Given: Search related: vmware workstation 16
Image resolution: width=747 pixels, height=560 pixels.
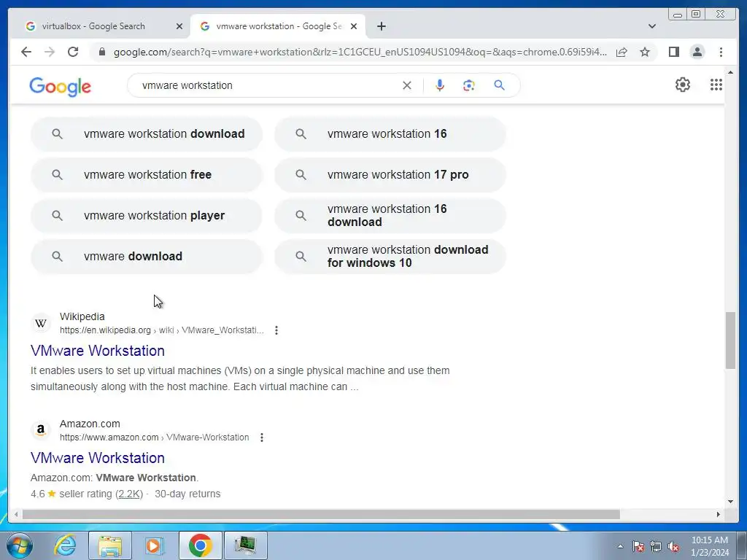Looking at the screenshot, I should [390, 134].
